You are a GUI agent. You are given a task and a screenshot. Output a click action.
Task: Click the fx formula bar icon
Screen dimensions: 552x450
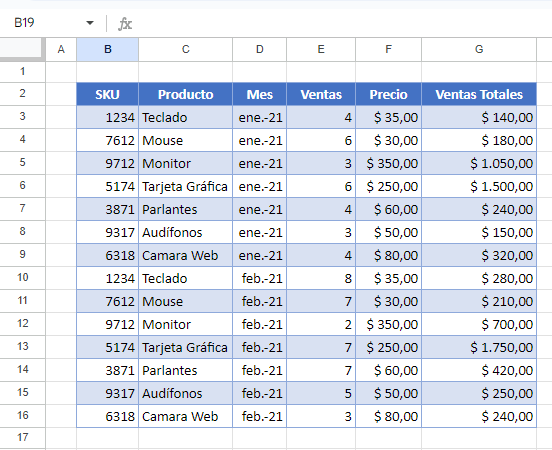tap(125, 24)
